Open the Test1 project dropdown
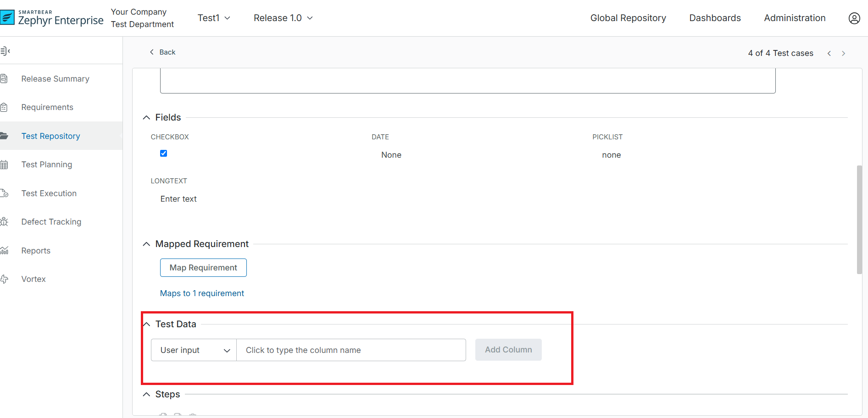Image resolution: width=868 pixels, height=418 pixels. pos(214,18)
